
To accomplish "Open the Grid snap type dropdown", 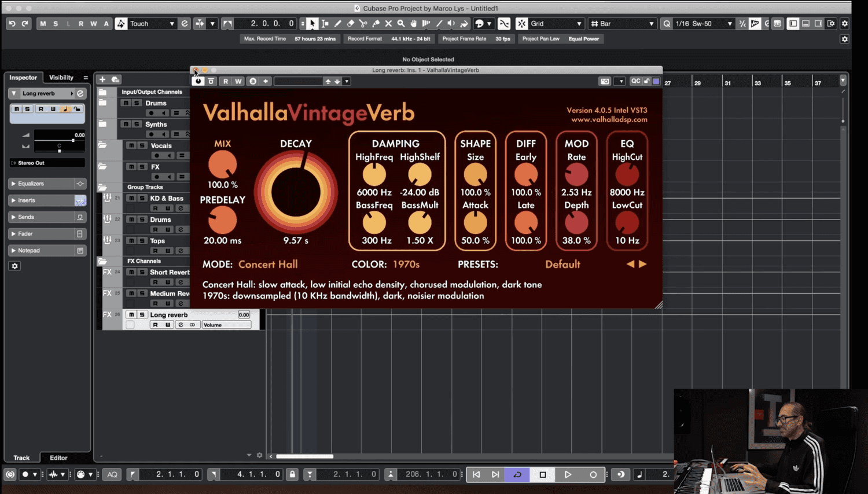I will 556,24.
